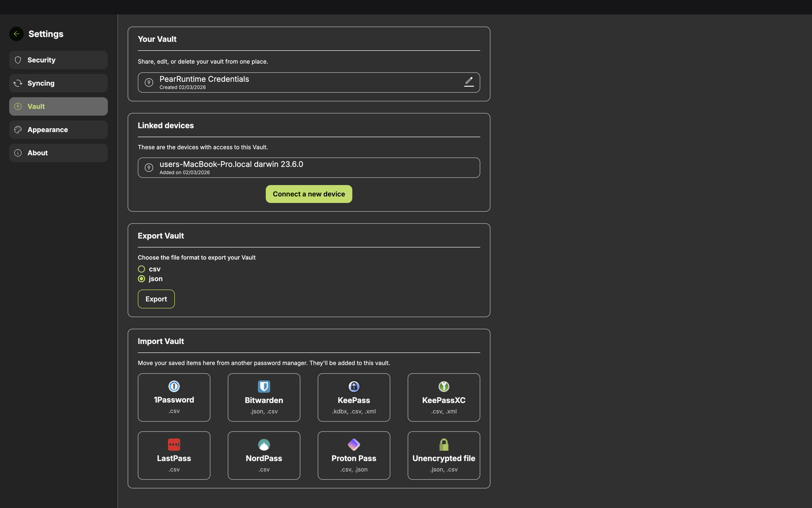Click the back arrow next to Settings

tap(16, 34)
